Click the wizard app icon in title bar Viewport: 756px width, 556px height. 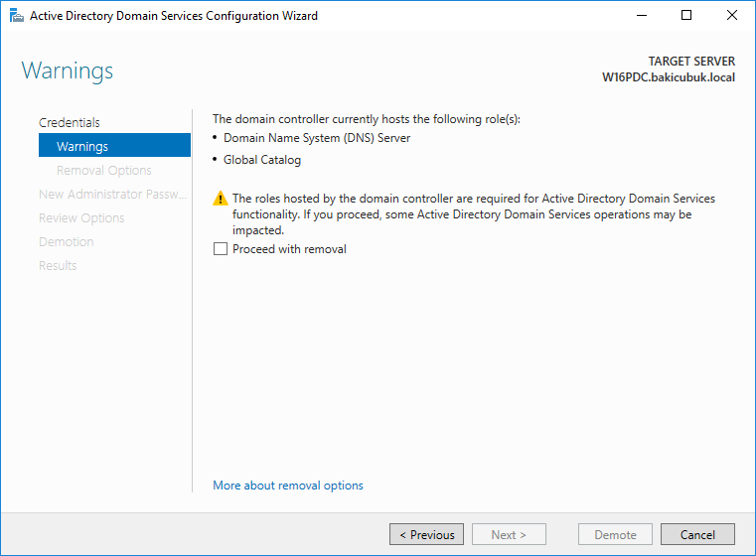(17, 16)
